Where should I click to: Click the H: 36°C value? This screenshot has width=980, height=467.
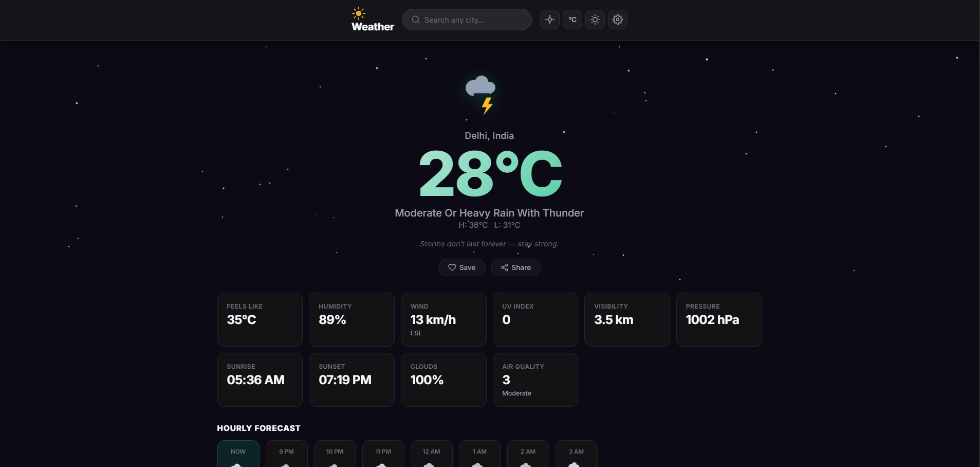click(x=473, y=225)
